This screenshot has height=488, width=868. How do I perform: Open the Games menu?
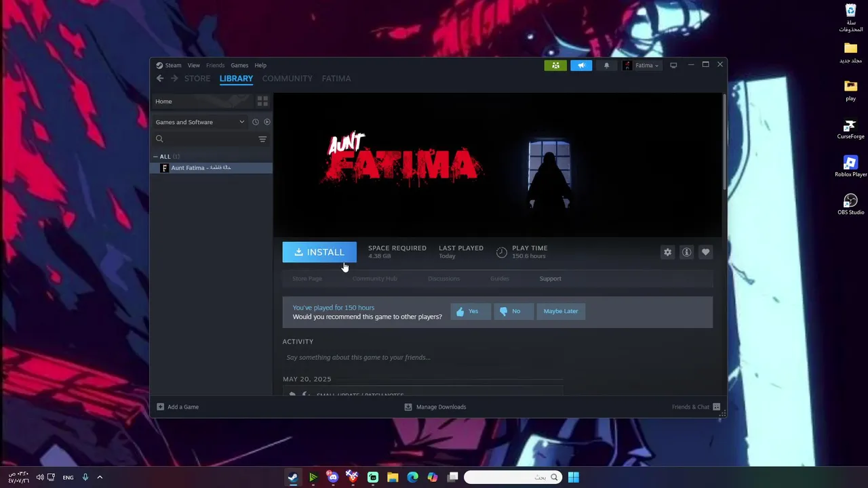tap(239, 65)
